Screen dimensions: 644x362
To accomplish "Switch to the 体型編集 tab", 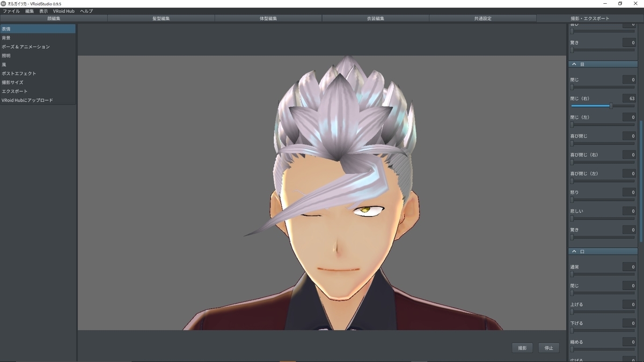I will [x=268, y=18].
